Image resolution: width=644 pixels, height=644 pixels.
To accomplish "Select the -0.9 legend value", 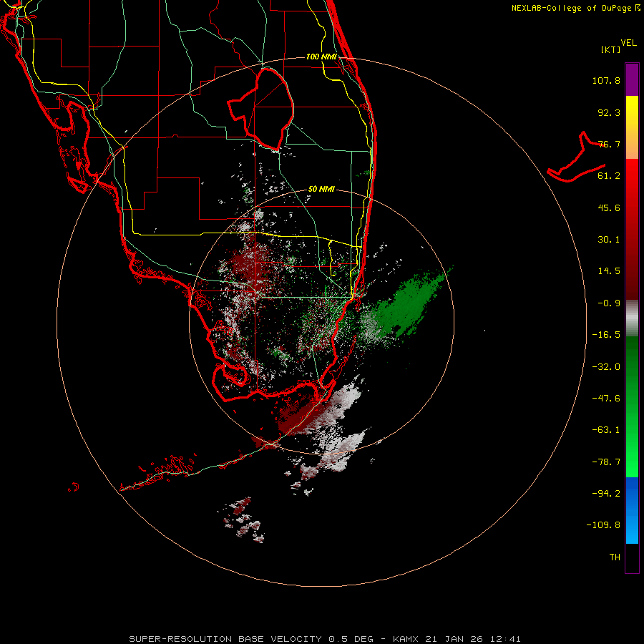I will coord(609,303).
